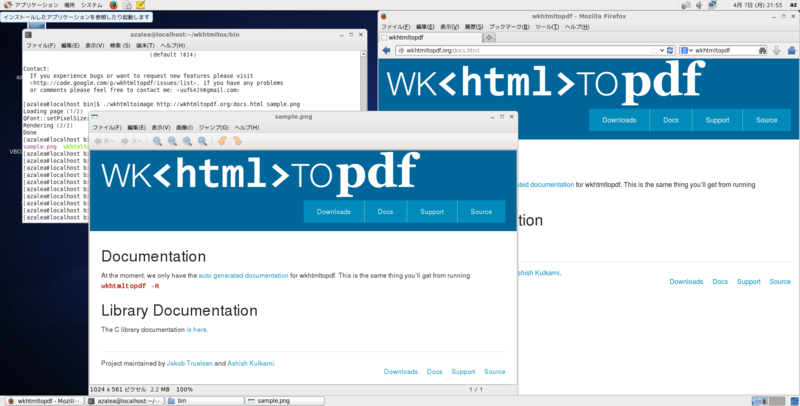The width and height of the screenshot is (800, 406).
Task: Open terminal 編集(E) menu
Action: (70, 45)
